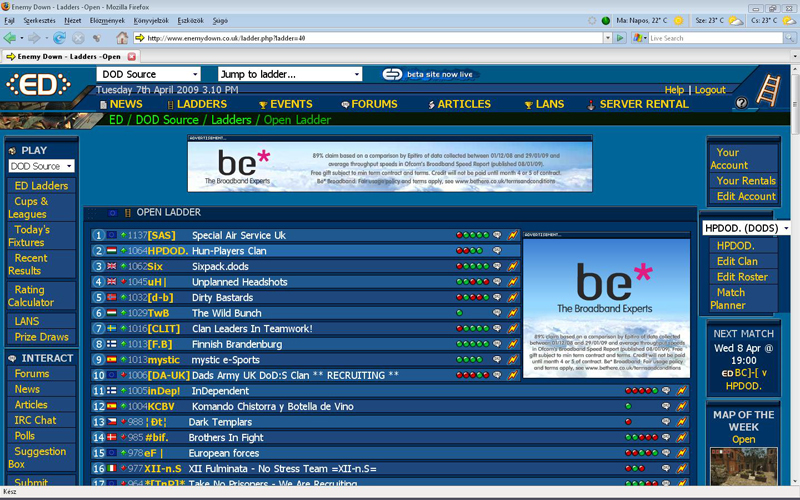Open the search engine selector dropdown

pos(640,38)
